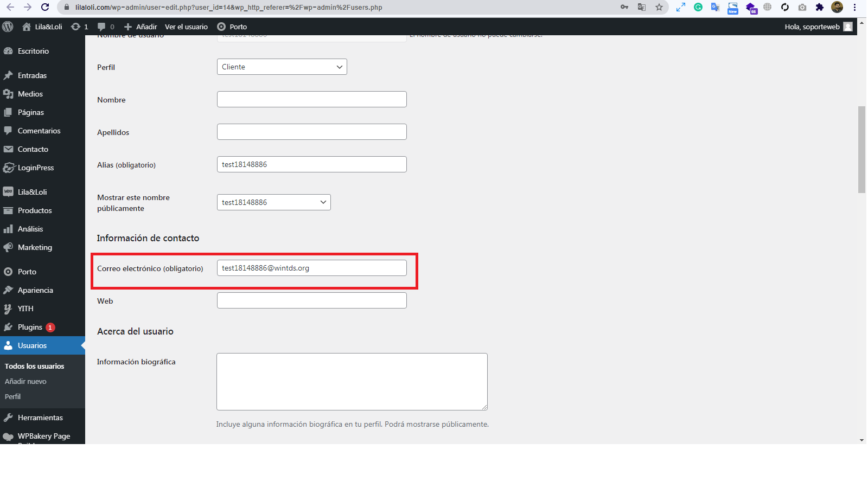
Task: Reload the page with refresh icon
Action: pyautogui.click(x=45, y=7)
